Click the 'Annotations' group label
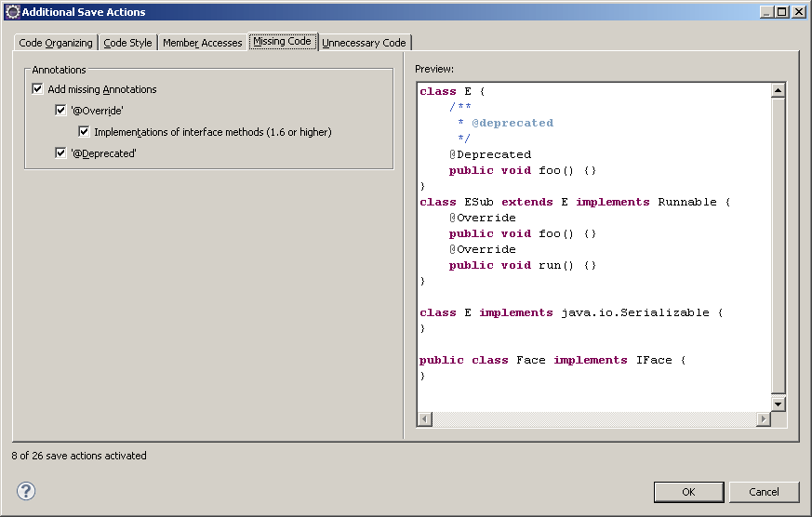The width and height of the screenshot is (812, 517). coord(59,70)
